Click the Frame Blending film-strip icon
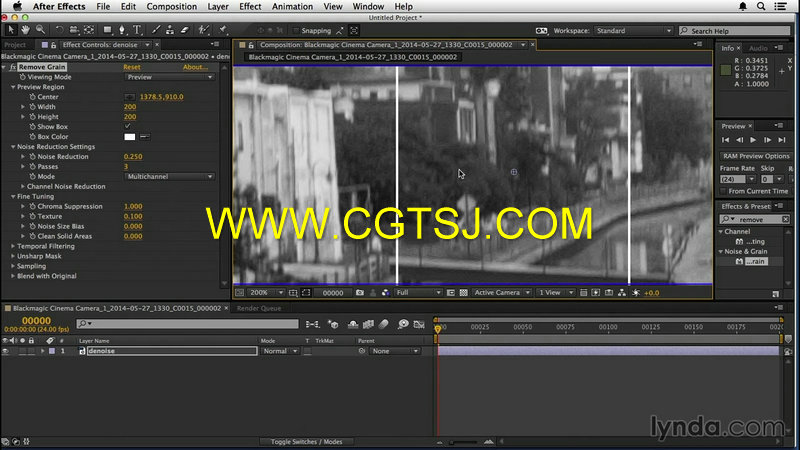Screen dimensions: 800x450 click(368, 324)
